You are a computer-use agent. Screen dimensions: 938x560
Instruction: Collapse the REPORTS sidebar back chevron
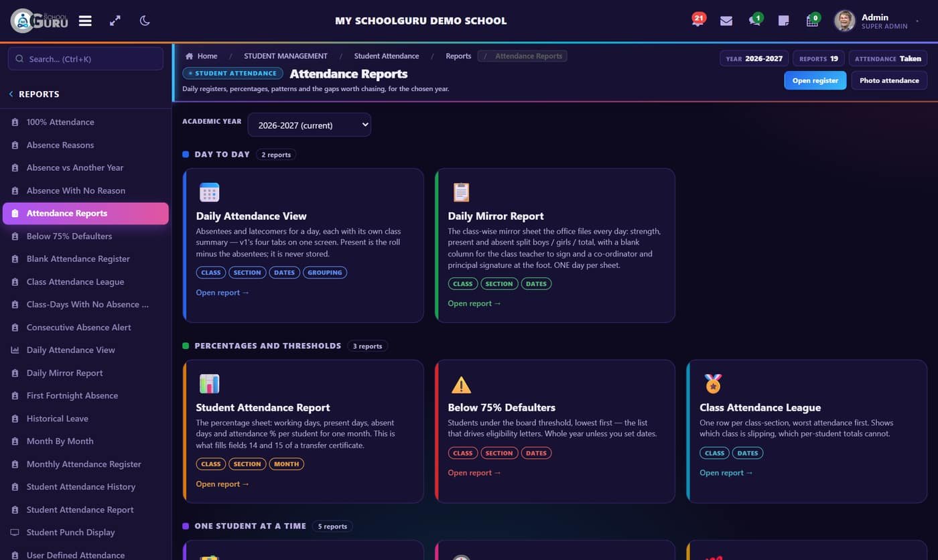click(11, 94)
